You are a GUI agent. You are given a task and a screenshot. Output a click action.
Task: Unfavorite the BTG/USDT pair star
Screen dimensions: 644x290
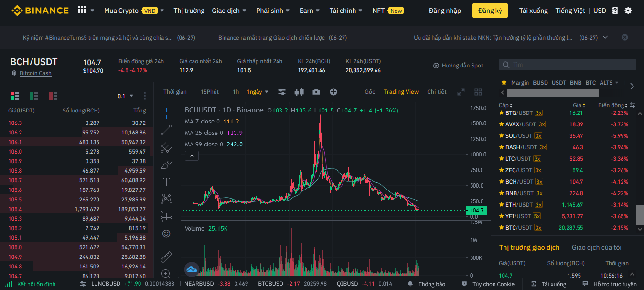pos(502,113)
